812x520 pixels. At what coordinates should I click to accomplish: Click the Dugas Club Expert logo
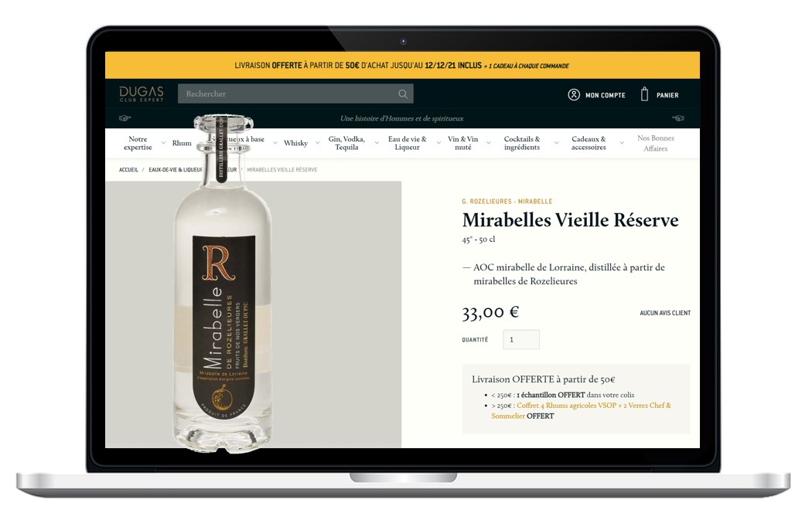[x=142, y=93]
